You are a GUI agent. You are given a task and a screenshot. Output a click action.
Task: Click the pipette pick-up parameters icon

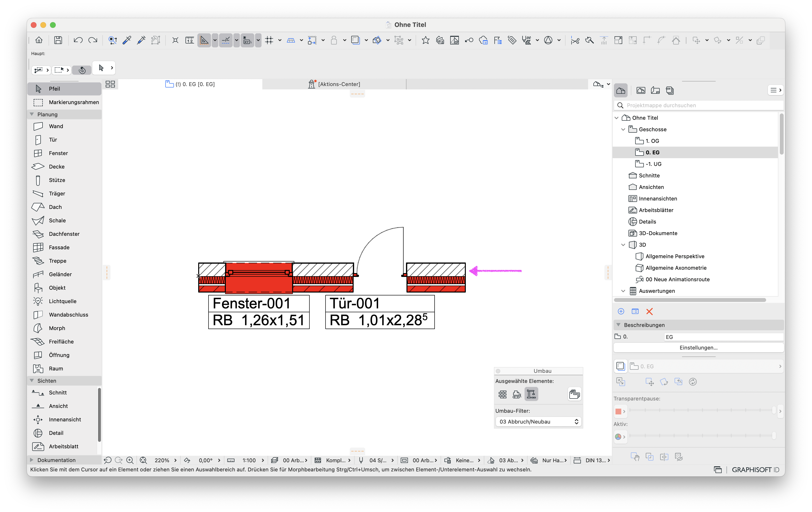[x=127, y=40]
